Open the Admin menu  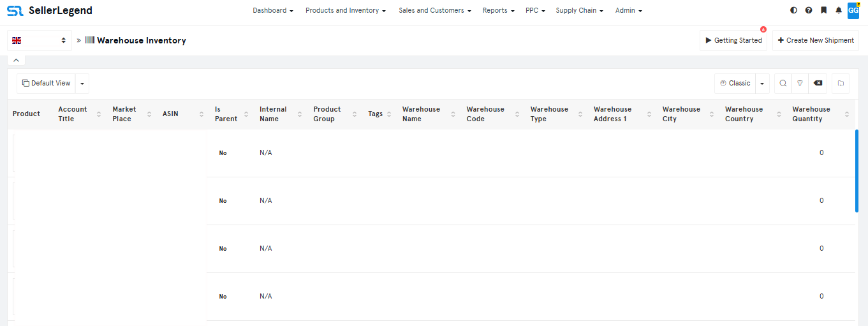(629, 10)
